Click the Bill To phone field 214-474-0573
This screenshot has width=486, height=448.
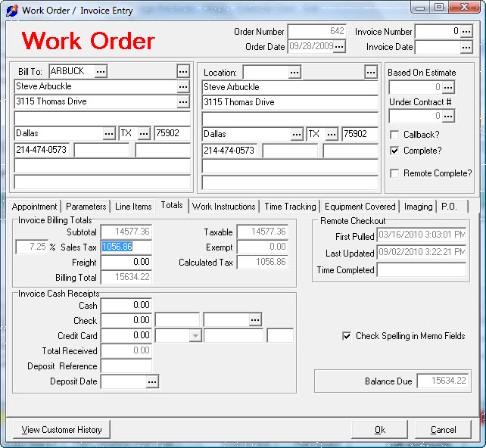coord(42,151)
